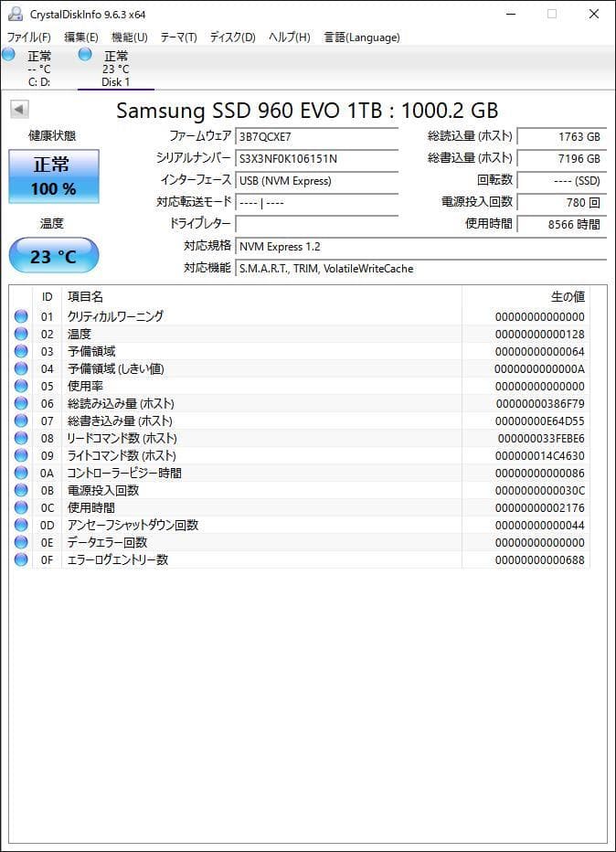
Task: Select the アンセーフシャットダウン回数 attribute name
Action: tap(133, 525)
